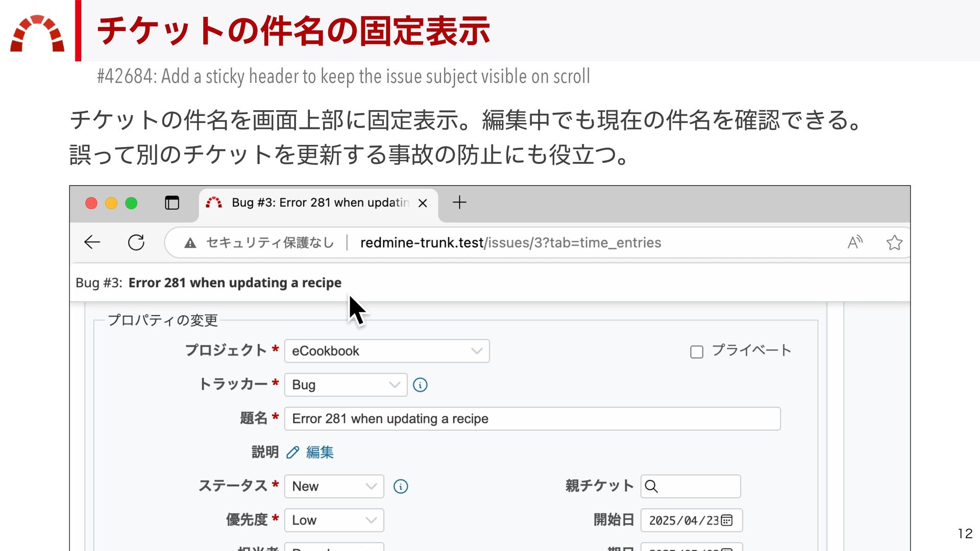Open calendar picker for start date
This screenshot has width=980, height=551.
tap(727, 520)
